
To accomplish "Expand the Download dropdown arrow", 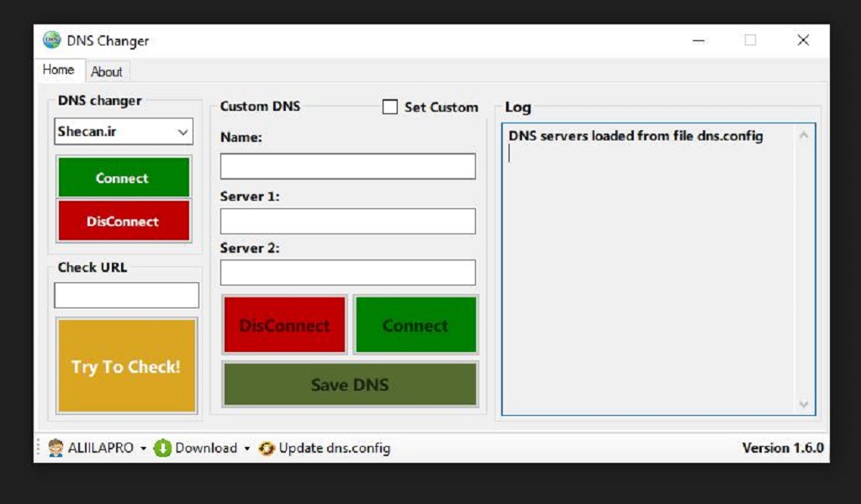I will [x=247, y=449].
